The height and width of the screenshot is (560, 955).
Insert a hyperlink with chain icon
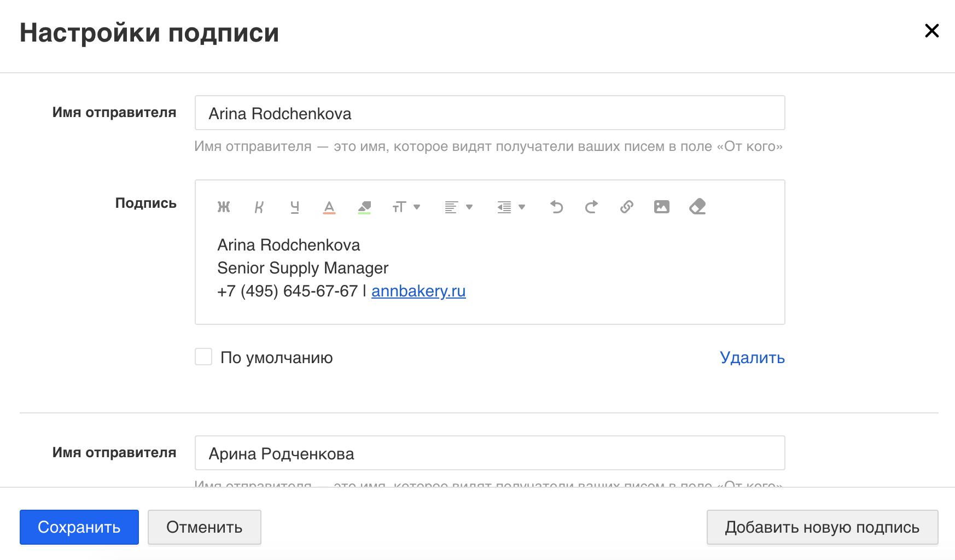627,207
